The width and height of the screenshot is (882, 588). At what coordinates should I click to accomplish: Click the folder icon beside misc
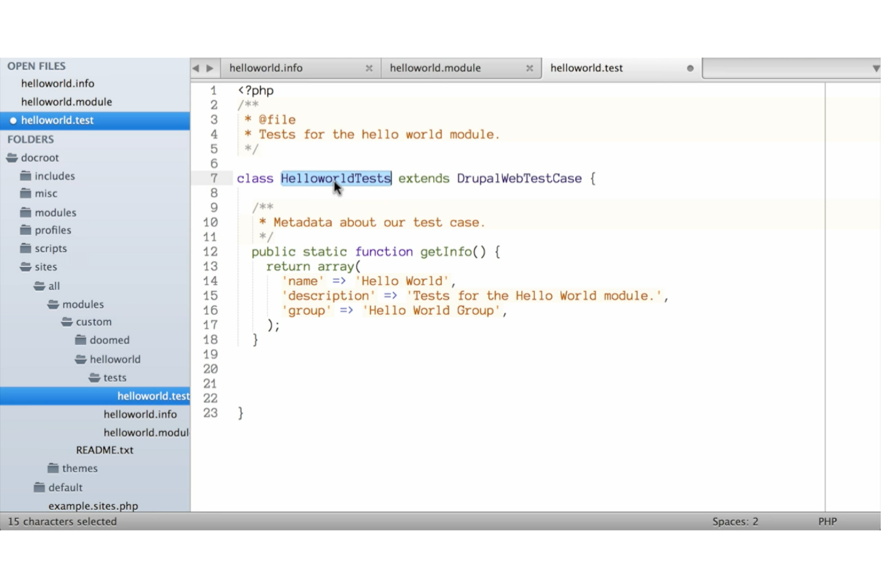pyautogui.click(x=26, y=193)
